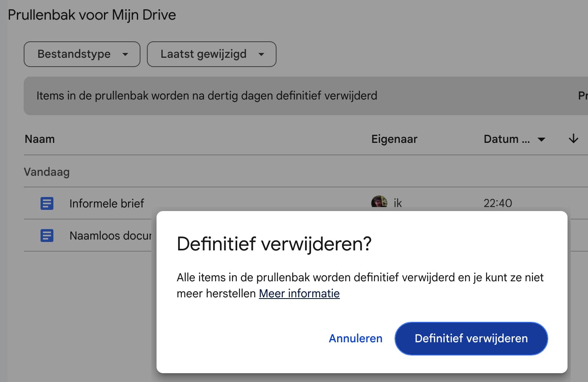Select the Naamloos document row name
The height and width of the screenshot is (382, 588).
pos(110,236)
